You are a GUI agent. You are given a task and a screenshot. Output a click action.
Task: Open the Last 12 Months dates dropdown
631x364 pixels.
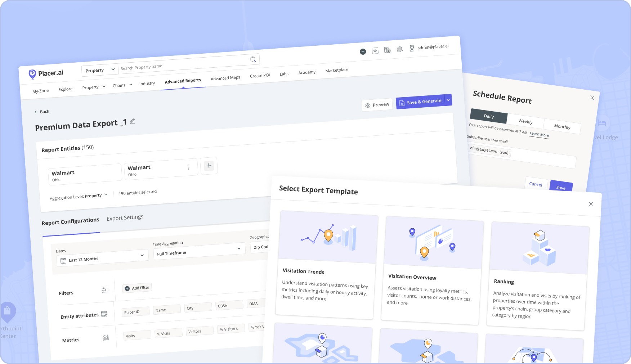pyautogui.click(x=102, y=258)
